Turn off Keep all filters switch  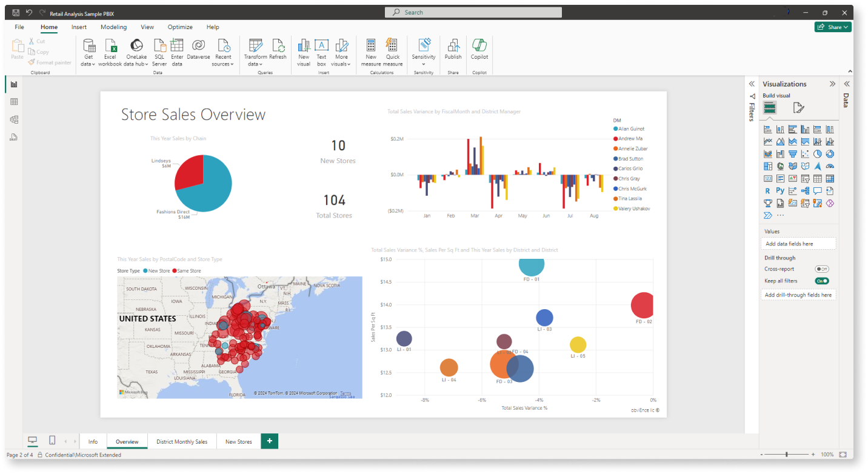click(x=822, y=281)
